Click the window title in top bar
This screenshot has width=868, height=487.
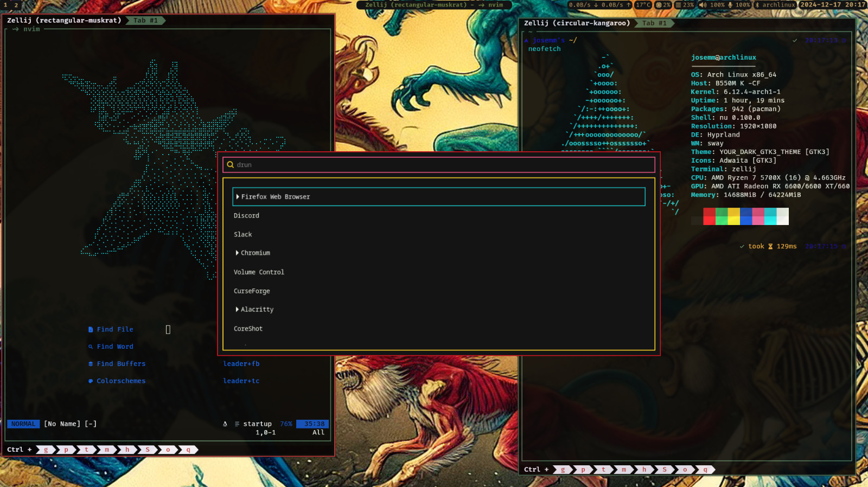point(434,5)
